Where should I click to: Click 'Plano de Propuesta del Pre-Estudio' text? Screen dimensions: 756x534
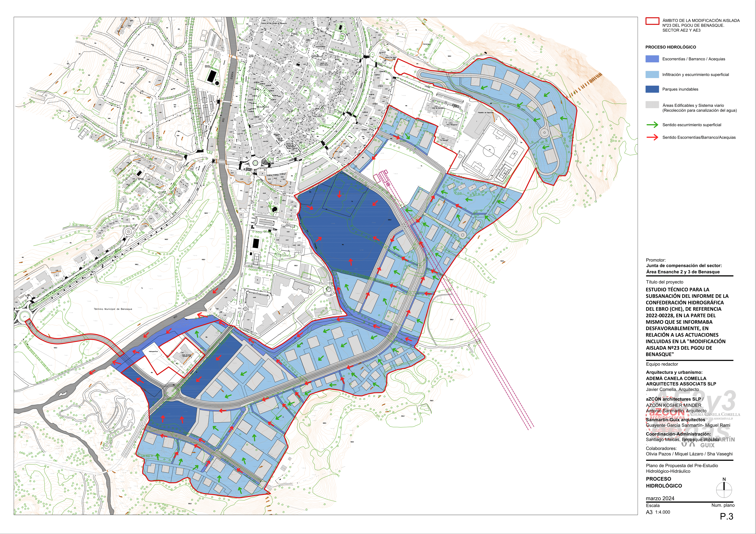682,466
